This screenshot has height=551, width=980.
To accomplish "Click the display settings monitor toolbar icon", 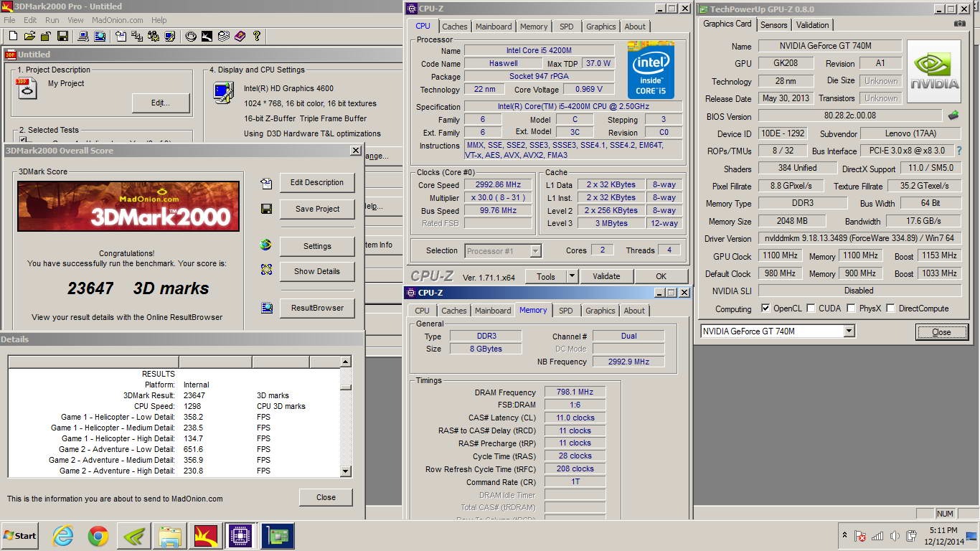I will click(x=171, y=36).
